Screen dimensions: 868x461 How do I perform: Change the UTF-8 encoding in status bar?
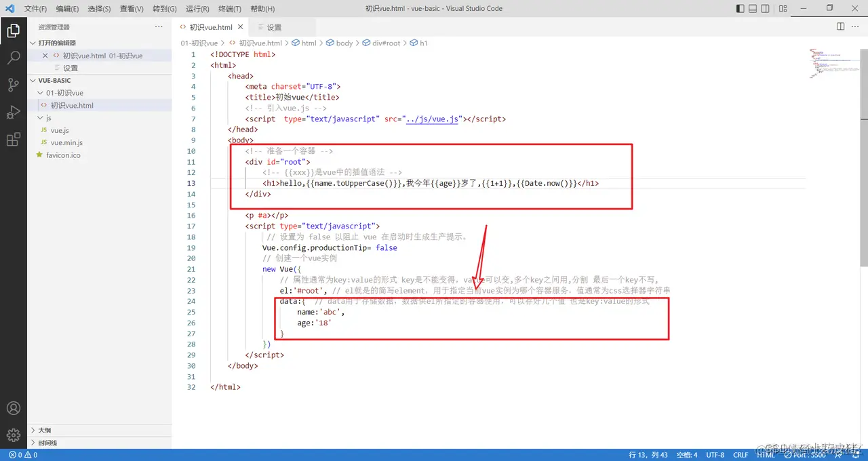pyautogui.click(x=715, y=455)
